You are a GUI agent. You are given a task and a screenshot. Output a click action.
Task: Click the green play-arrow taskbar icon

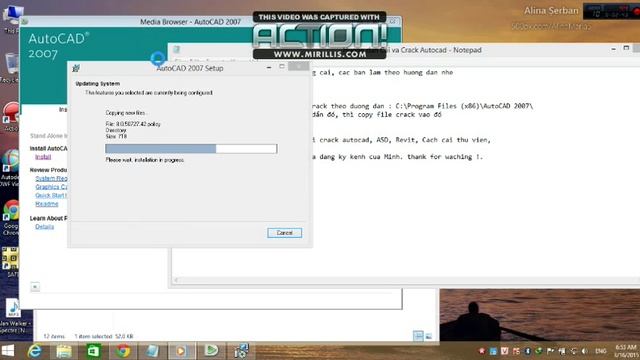tap(211, 351)
